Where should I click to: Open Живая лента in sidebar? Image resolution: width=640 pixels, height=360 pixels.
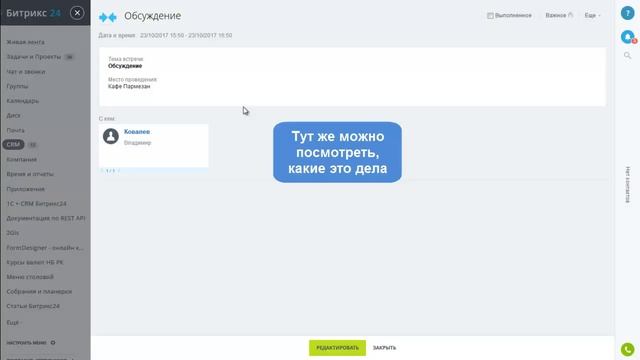[x=25, y=42]
